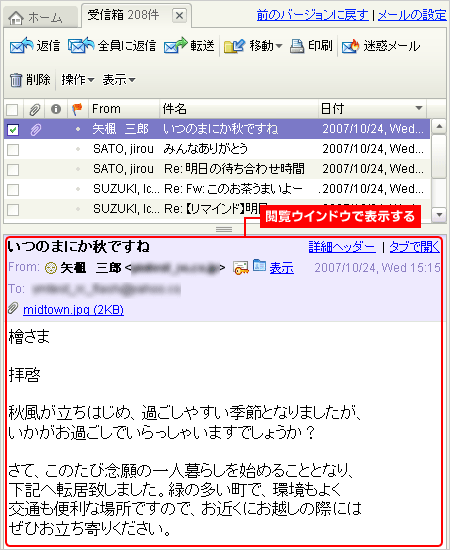Sort messages by From column

coord(106,109)
